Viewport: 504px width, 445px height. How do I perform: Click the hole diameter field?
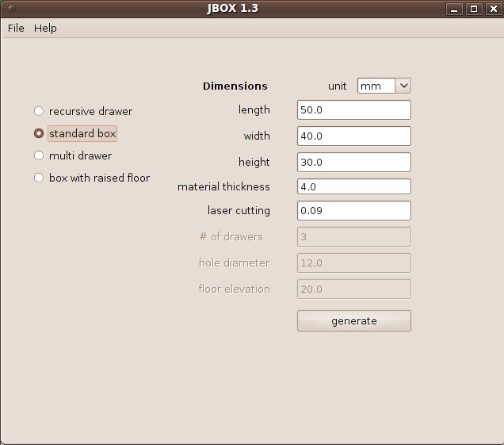[353, 263]
